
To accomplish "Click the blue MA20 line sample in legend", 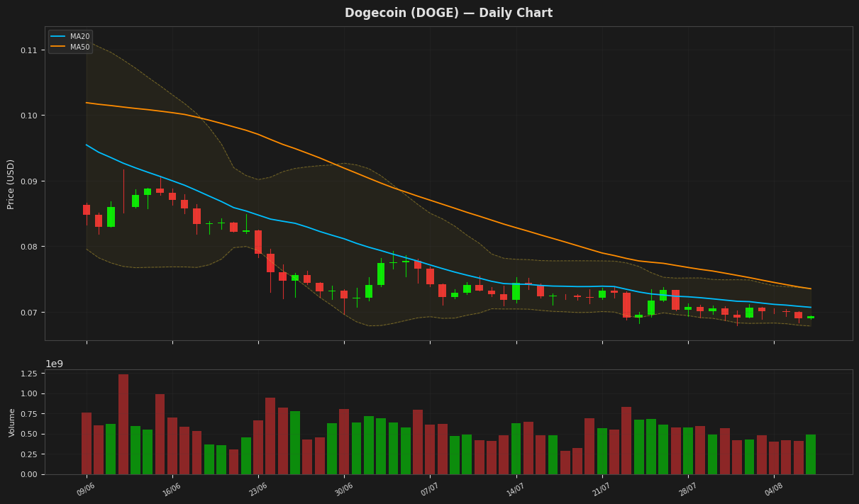I will point(58,36).
